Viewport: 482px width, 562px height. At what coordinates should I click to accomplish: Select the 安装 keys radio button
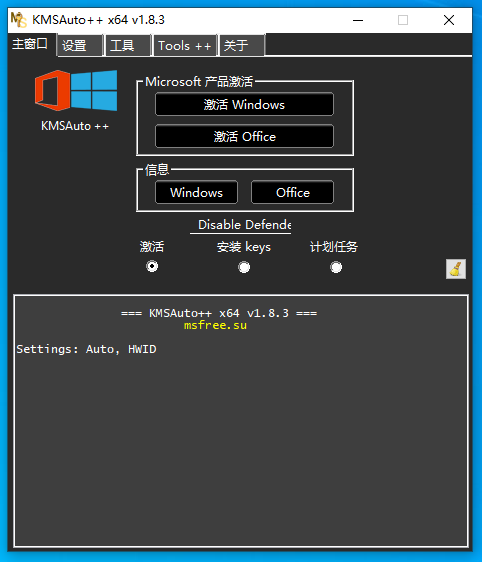point(244,267)
